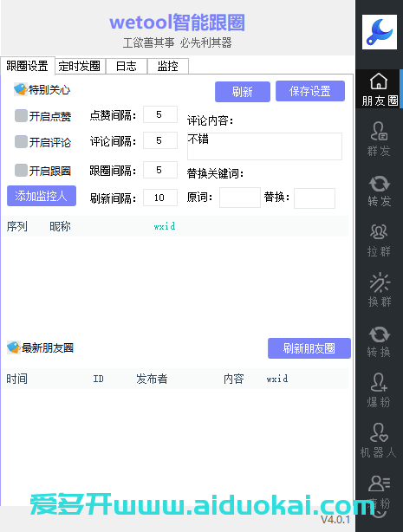
Task: Focus the 评论内容 text box
Action: point(264,146)
